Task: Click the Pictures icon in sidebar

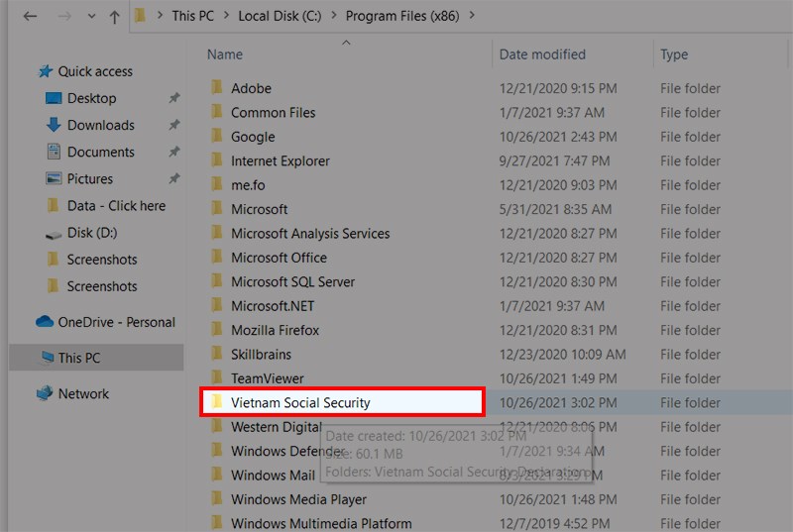Action: pos(54,178)
